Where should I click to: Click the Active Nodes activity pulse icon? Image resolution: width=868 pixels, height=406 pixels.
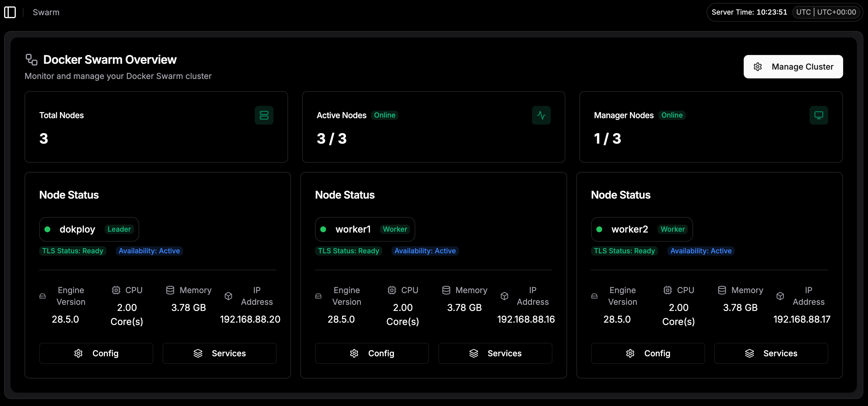pyautogui.click(x=541, y=115)
